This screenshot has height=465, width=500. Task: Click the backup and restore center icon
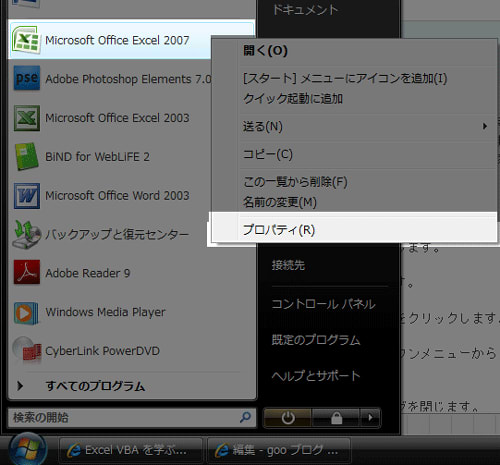point(27,234)
